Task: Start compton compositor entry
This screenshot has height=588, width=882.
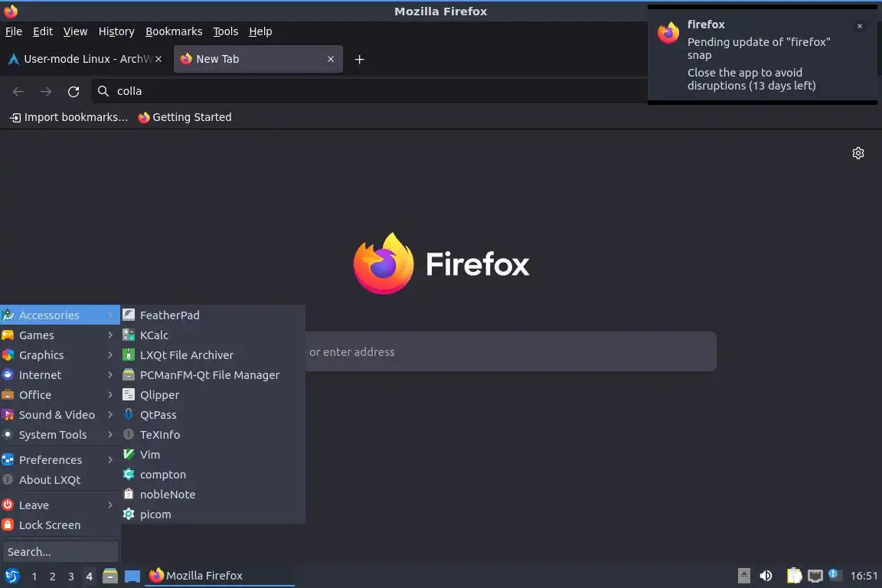Action: click(213, 475)
